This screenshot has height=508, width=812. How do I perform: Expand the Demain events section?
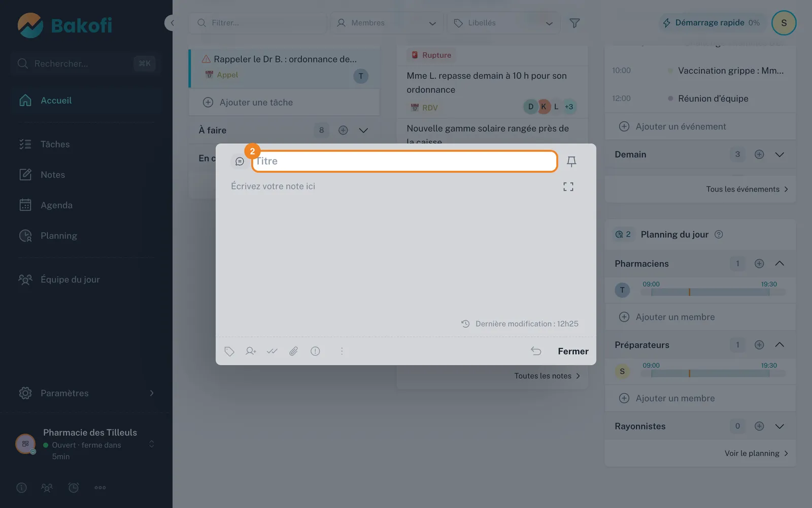[x=780, y=154]
